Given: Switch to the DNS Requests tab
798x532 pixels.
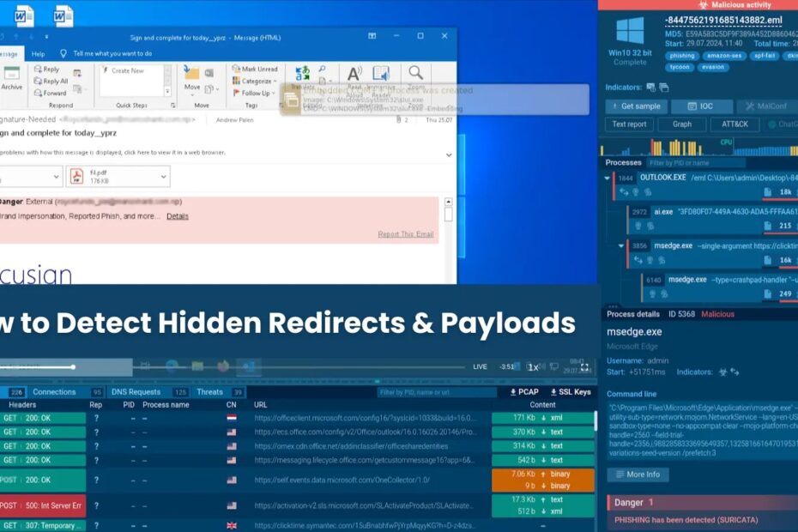Looking at the screenshot, I should coord(136,392).
